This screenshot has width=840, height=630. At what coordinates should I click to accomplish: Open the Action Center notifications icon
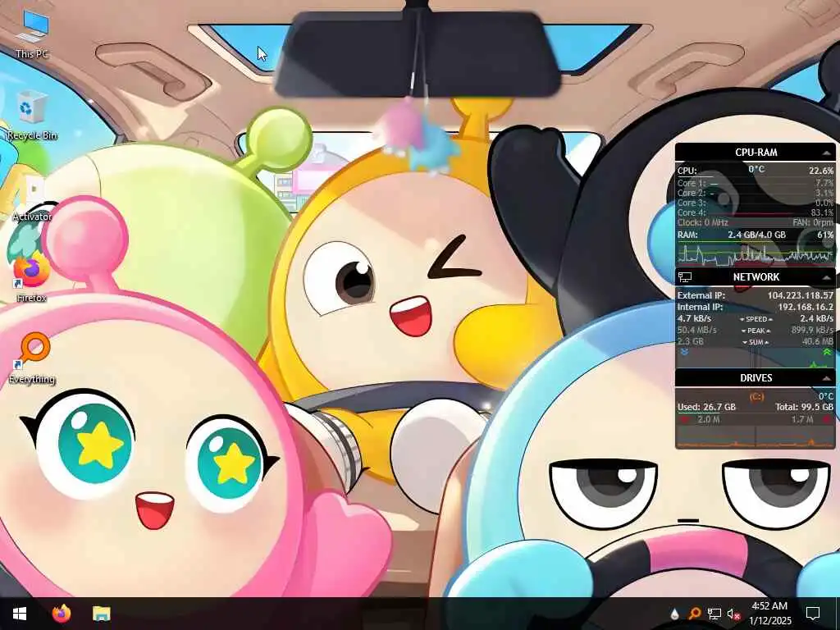click(813, 614)
